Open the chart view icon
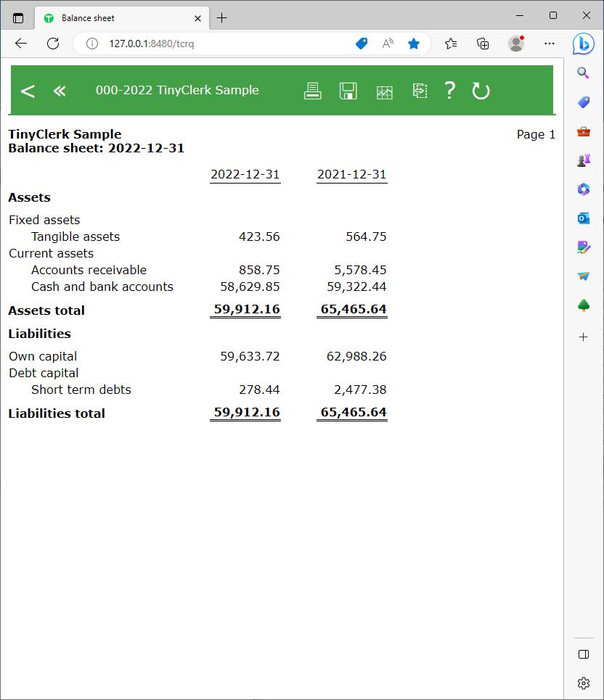Viewport: 604px width, 700px height. 384,91
